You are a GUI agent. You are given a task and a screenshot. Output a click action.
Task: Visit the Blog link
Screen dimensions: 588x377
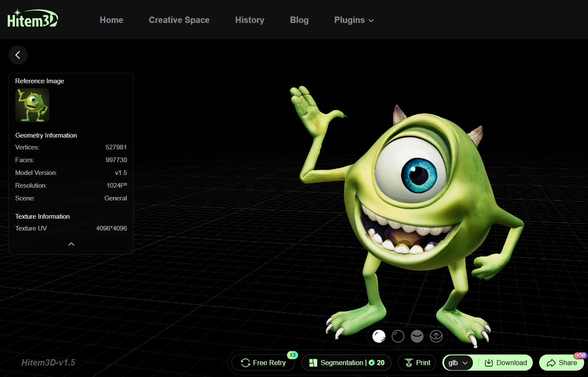click(x=299, y=20)
